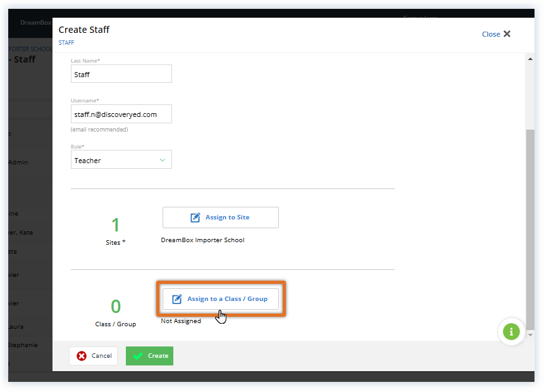Image resolution: width=544 pixels, height=392 pixels.
Task: Click the DreamBox Importer School text
Action: (202, 240)
